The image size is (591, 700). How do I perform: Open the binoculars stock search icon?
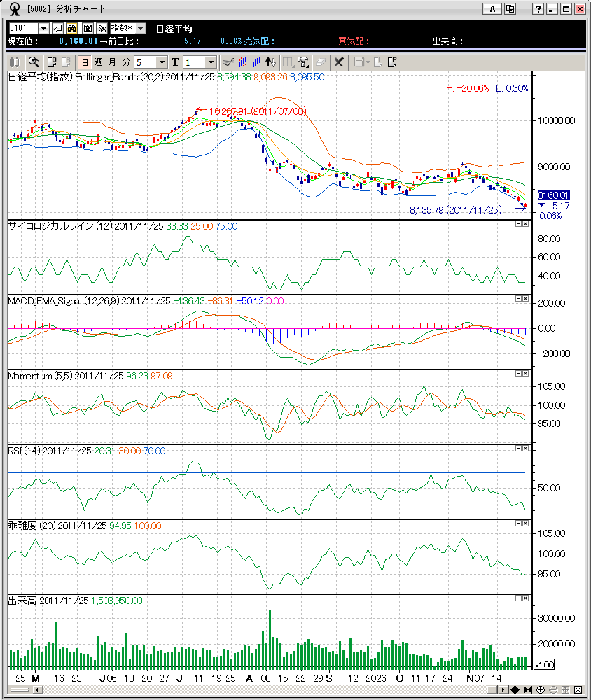[72, 28]
